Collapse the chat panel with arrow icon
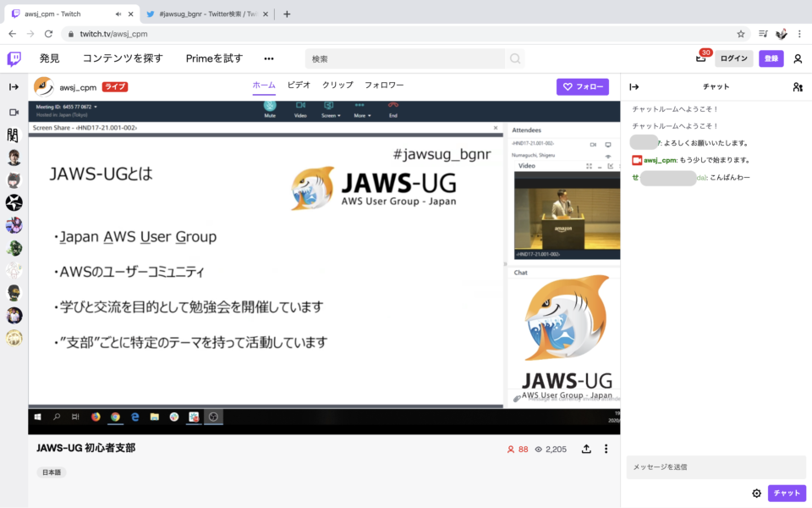 coord(634,86)
